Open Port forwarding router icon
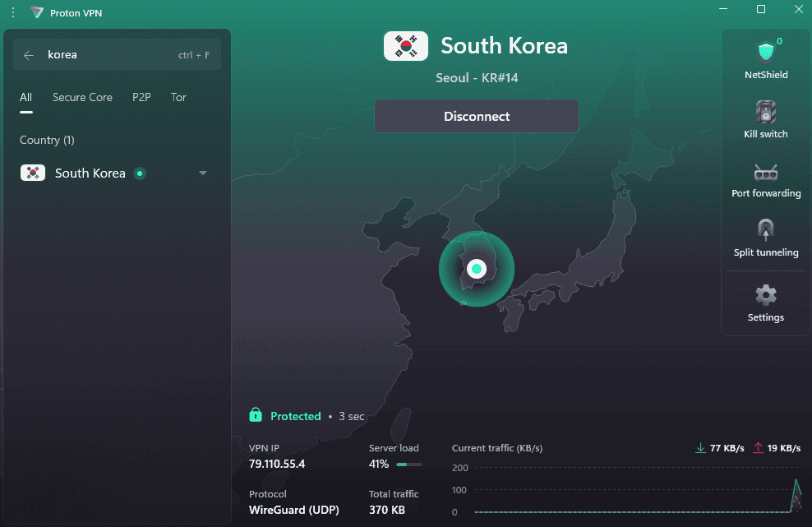Screen dimensions: 812x527 click(765, 172)
